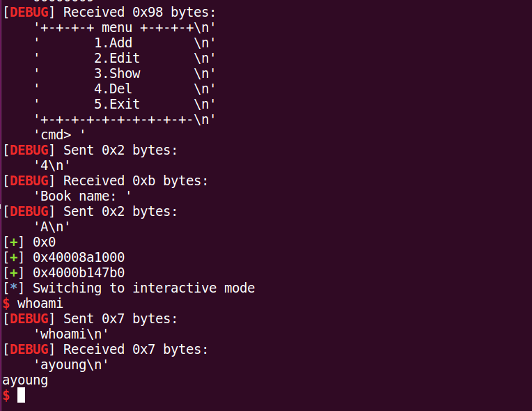Click the '1.Add' menu line
The image size is (532, 411).
pos(113,43)
